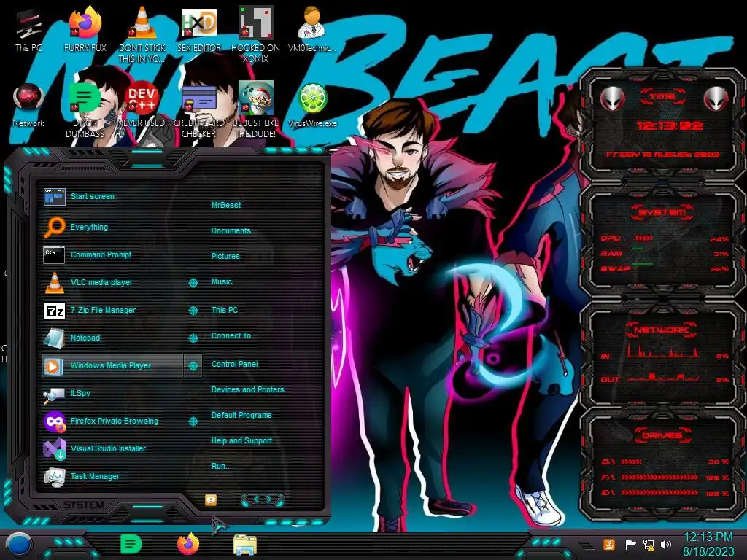Select the highlighted Windows Media Player entry
Image resolution: width=747 pixels, height=560 pixels.
(112, 366)
